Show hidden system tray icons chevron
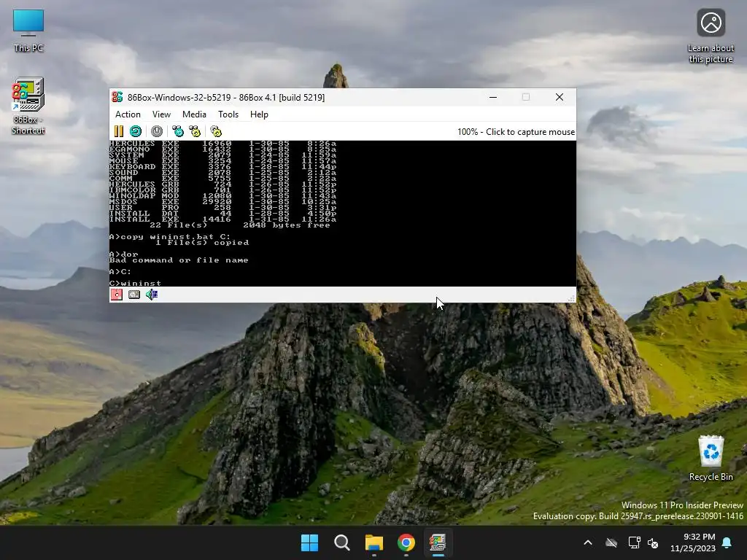Viewport: 747px width, 560px height. pyautogui.click(x=588, y=542)
